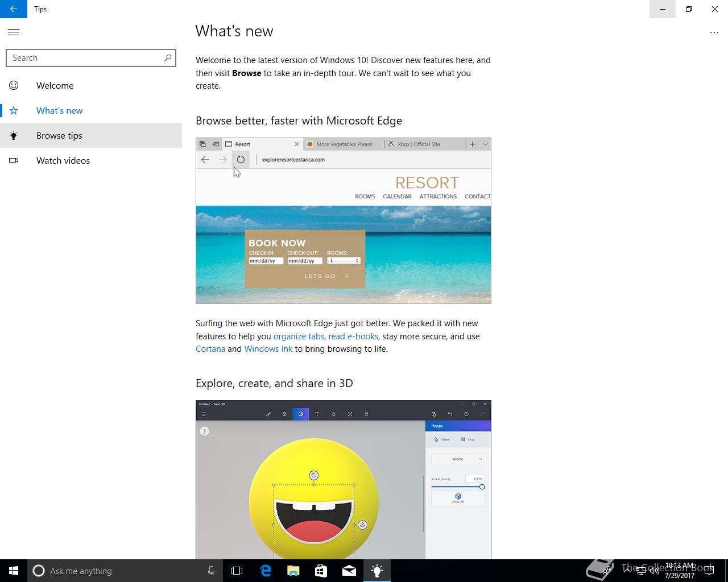728x582 pixels.
Task: Click the volume icon in system tray
Action: point(655,571)
